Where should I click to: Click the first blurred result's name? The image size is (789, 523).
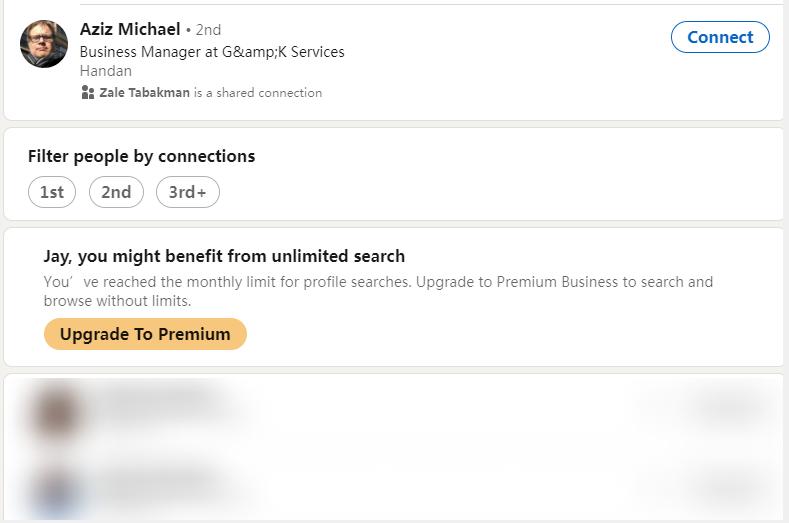coord(160,399)
